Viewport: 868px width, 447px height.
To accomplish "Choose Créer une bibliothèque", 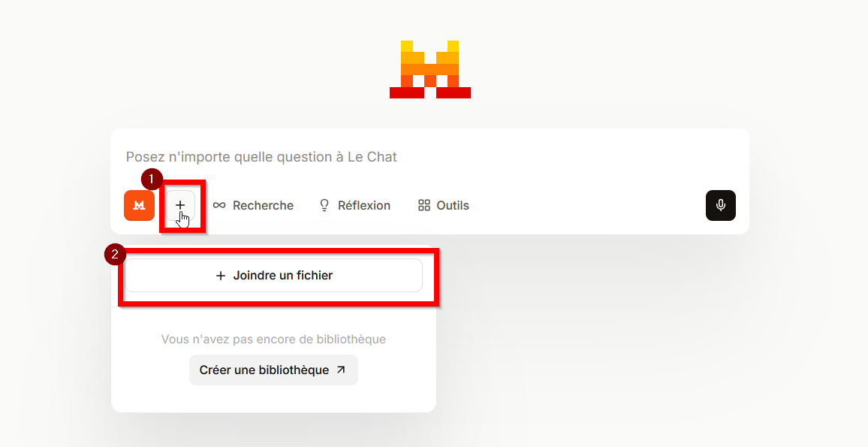I will 264,370.
